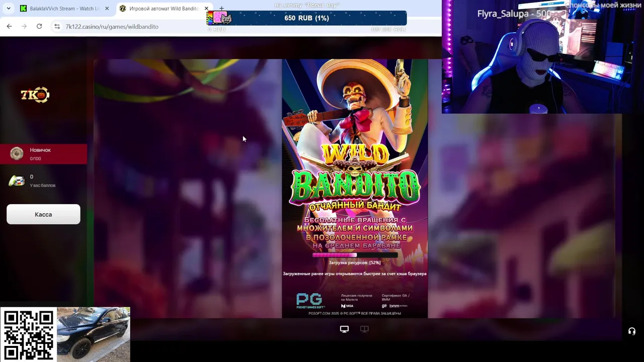The height and width of the screenshot is (362, 644).
Task: Open a new browser tab
Action: click(x=221, y=9)
